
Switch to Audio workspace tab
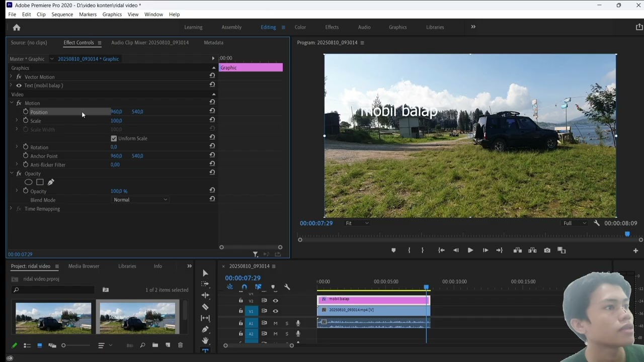click(x=364, y=27)
